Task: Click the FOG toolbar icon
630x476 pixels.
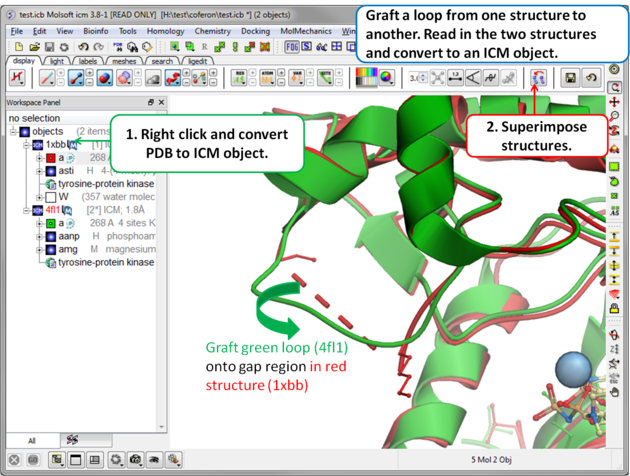Action: coord(293,47)
